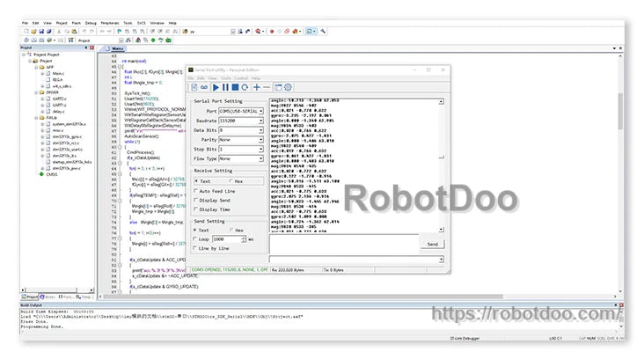Select Project tab at bottom of project panel
644x352 pixels.
[30, 297]
